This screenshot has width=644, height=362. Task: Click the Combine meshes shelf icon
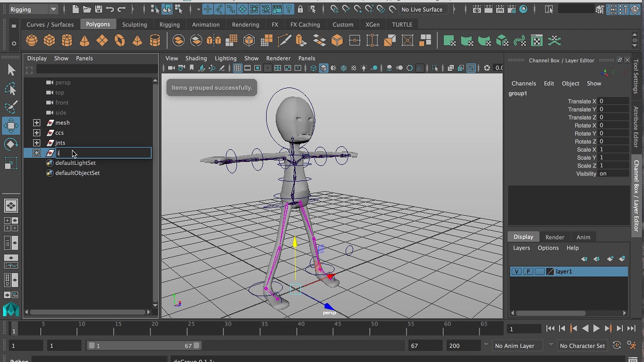pos(179,41)
